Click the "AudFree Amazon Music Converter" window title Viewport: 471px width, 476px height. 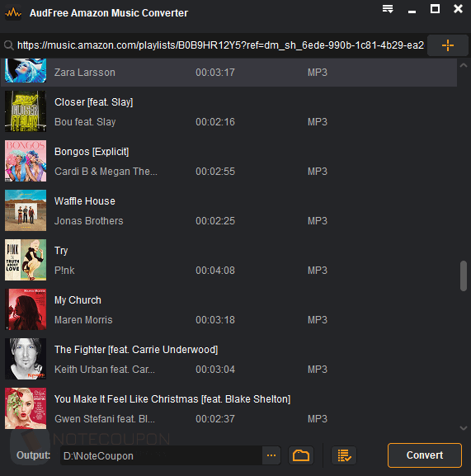click(109, 13)
